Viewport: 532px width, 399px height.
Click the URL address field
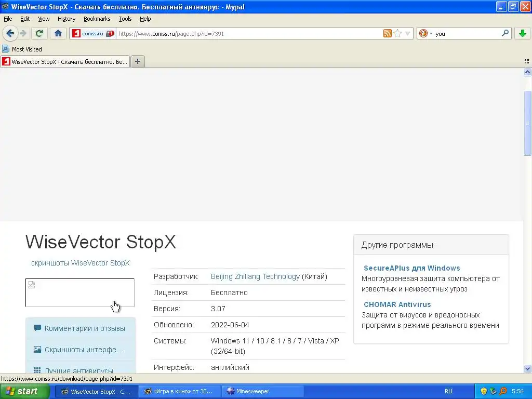(x=249, y=34)
